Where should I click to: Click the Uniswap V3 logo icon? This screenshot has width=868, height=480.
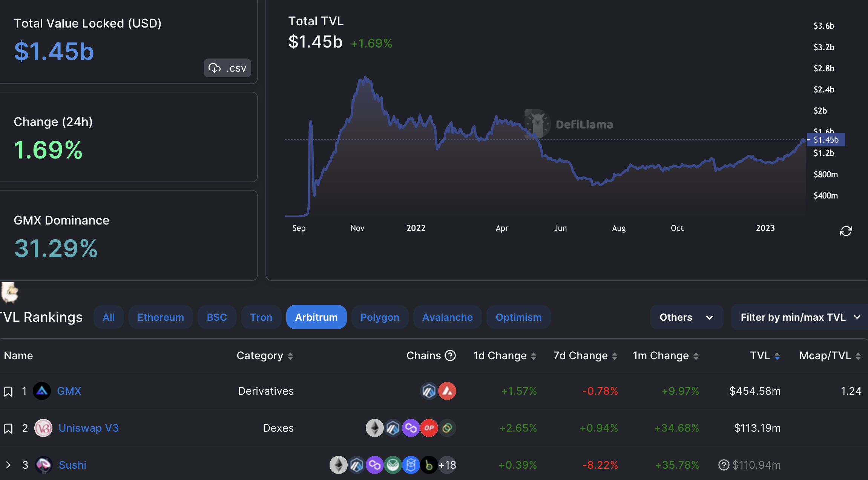43,428
